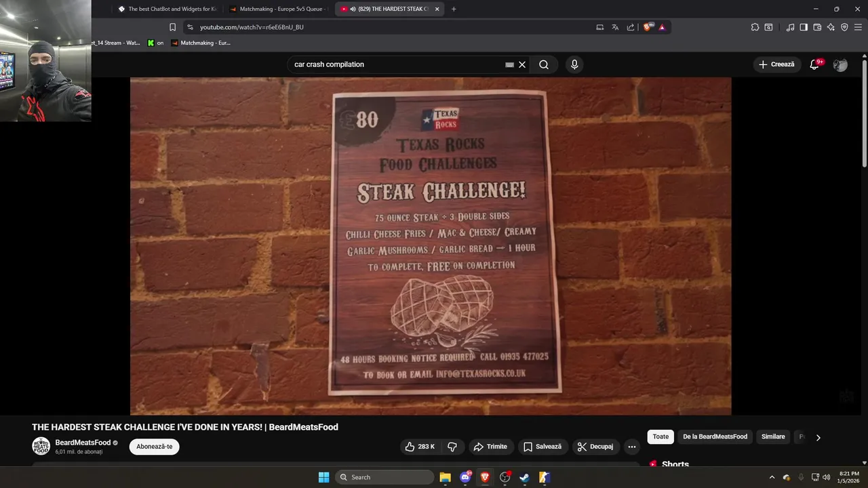Open the on-screen keyboard icon in search box
Image resolution: width=868 pixels, height=488 pixels.
(x=509, y=64)
